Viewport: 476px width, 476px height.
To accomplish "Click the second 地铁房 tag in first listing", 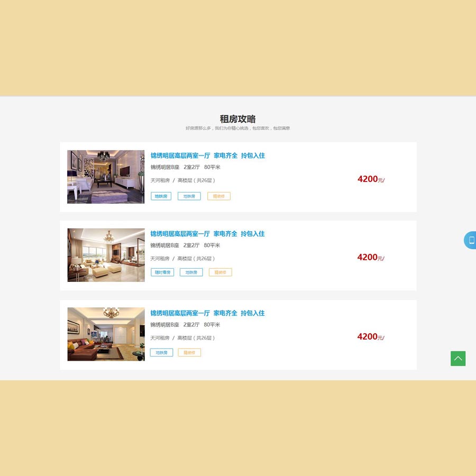I will pyautogui.click(x=189, y=196).
